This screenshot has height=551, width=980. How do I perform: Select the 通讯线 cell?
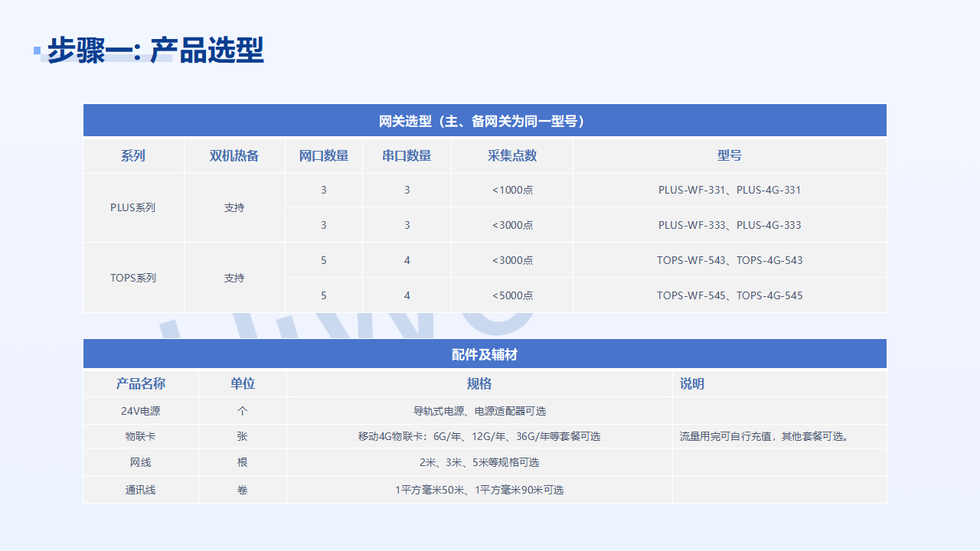point(141,490)
